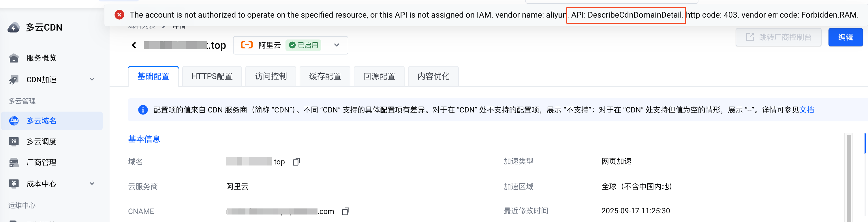Open the 文档 link in info notice
Image resolution: width=868 pixels, height=222 pixels.
806,110
